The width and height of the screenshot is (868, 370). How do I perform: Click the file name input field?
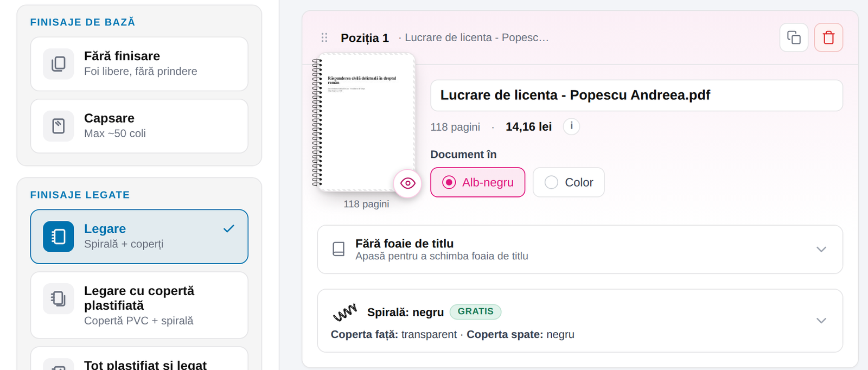coord(636,95)
